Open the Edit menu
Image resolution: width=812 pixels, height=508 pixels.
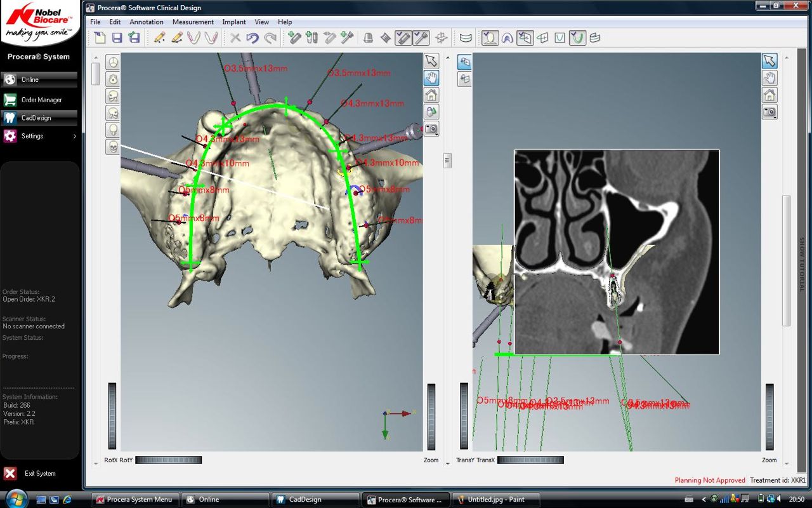[115, 22]
